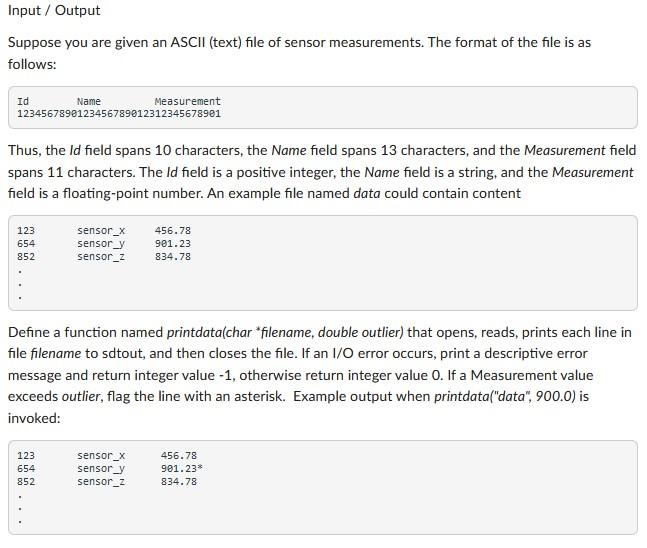Click the "Input / Output" heading
This screenshot has width=647, height=548.
click(x=54, y=11)
